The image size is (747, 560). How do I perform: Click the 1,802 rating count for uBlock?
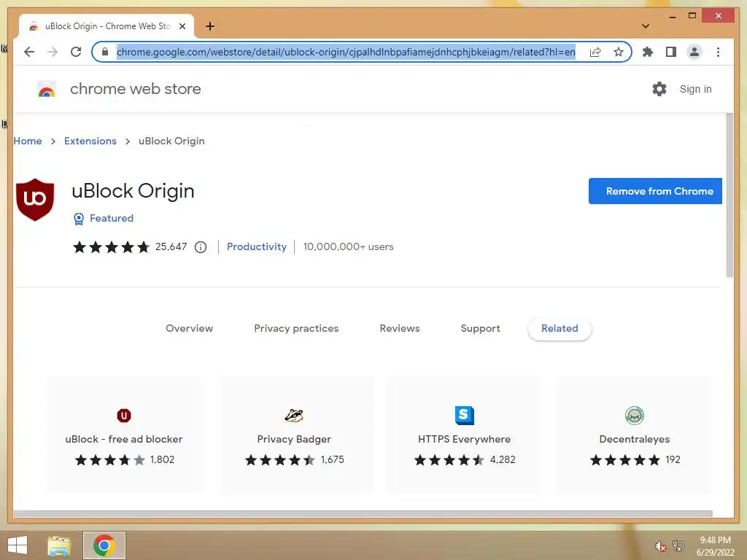162,459
